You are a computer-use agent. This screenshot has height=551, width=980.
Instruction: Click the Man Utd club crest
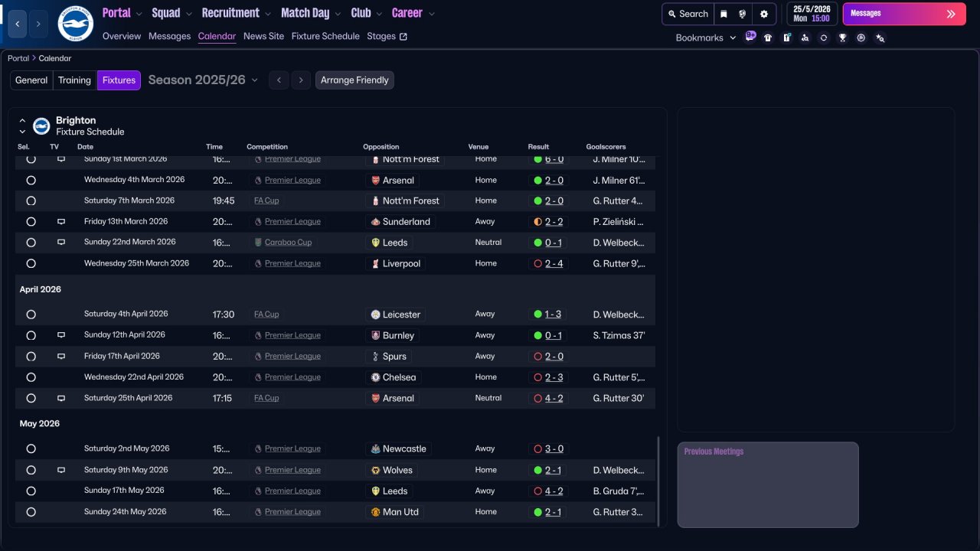pos(375,512)
